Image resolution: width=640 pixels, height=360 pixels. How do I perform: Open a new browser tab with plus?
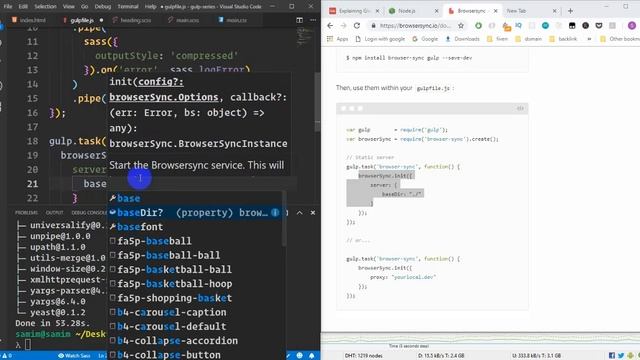tap(570, 11)
